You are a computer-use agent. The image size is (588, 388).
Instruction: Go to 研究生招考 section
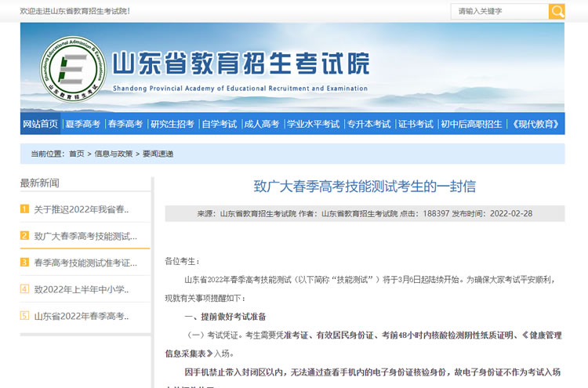(x=172, y=124)
